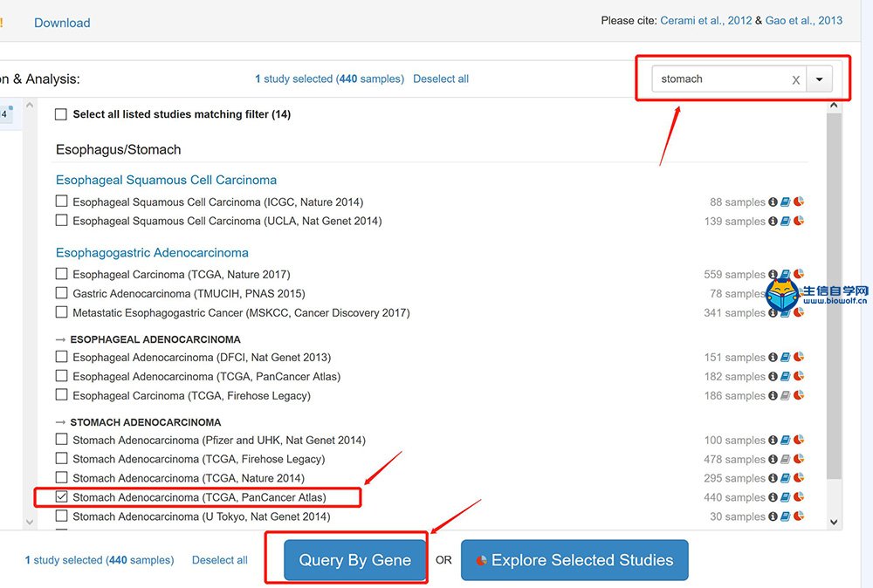Viewport: 873px width, 588px height.
Task: Click the top Deselect all link
Action: tap(441, 79)
